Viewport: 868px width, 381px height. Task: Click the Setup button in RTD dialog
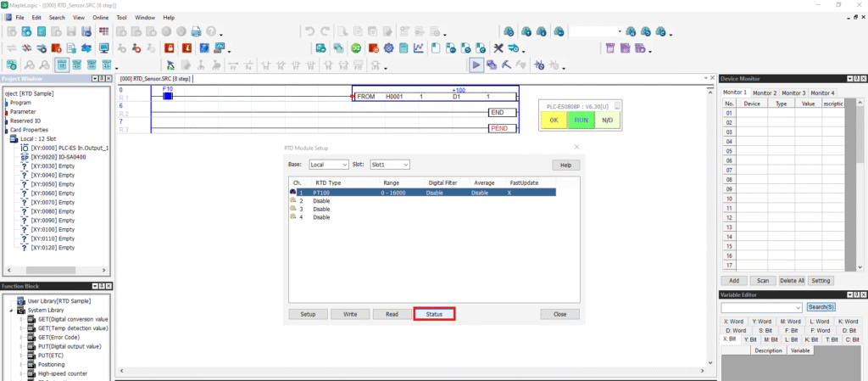click(308, 314)
